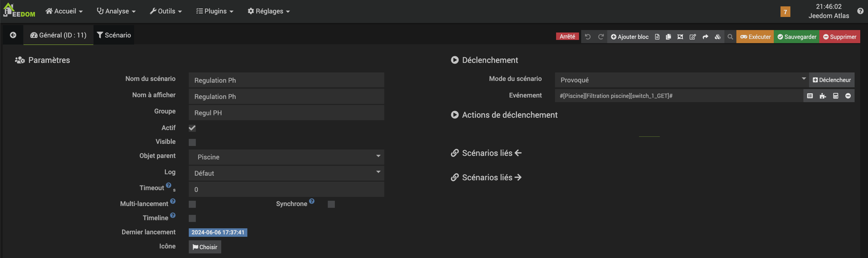Click the Nom du scénario text field

point(286,80)
